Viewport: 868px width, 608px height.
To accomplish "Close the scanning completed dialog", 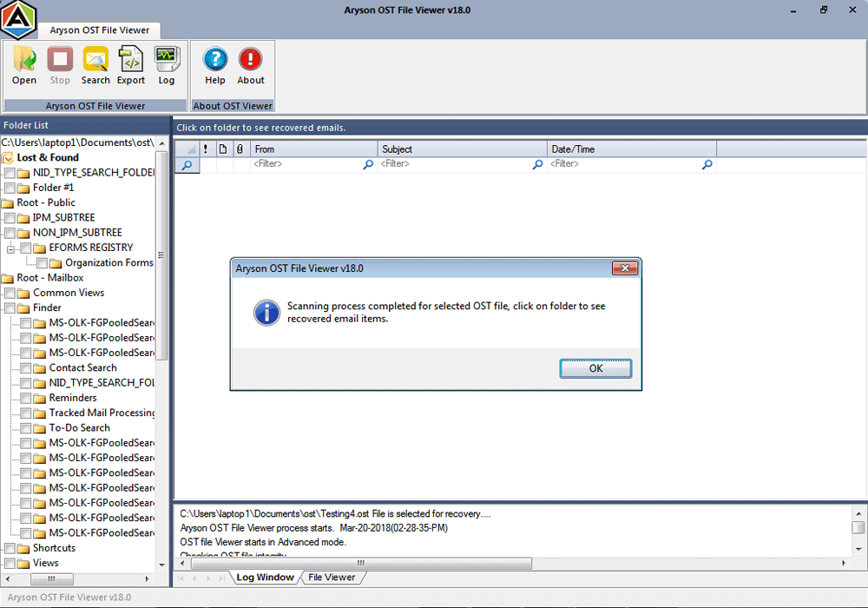I will (625, 268).
